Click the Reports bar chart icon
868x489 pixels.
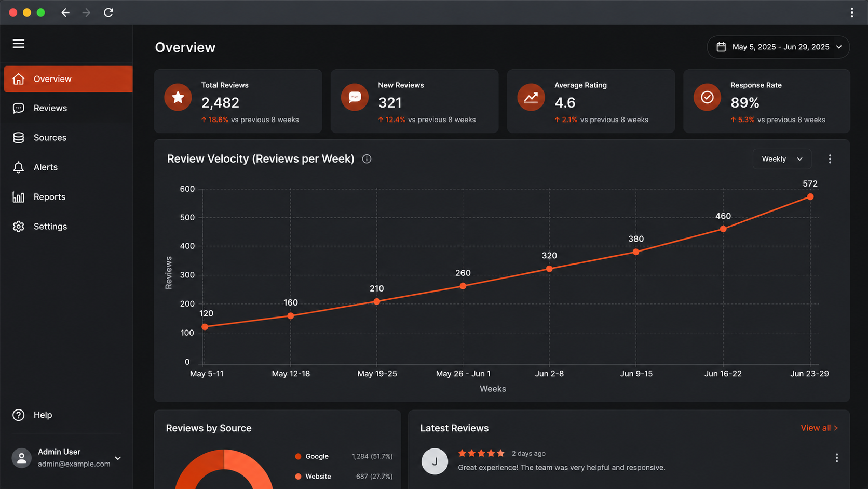19,197
